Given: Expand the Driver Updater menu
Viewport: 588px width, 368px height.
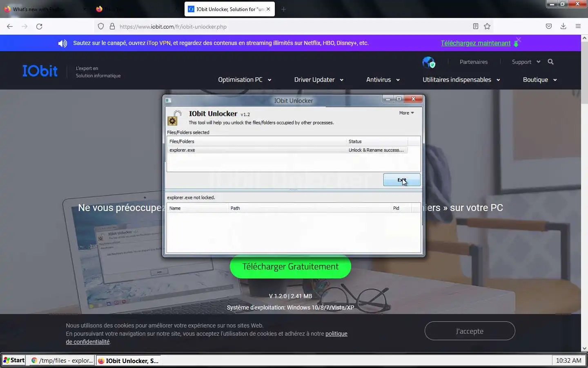Looking at the screenshot, I should coord(318,80).
